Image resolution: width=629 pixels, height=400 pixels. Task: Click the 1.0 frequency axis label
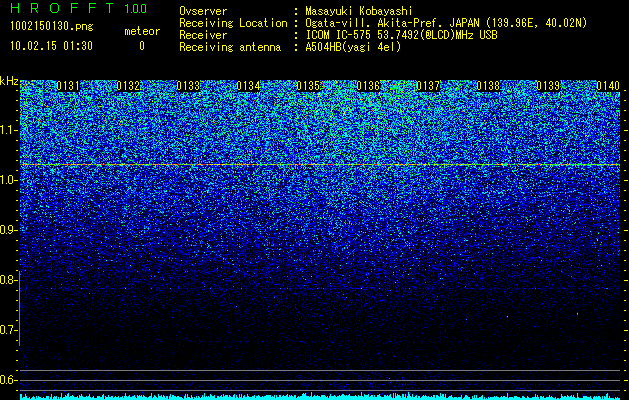click(x=8, y=180)
